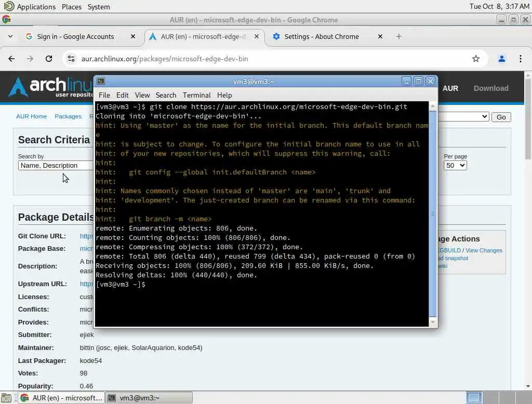
Task: Open the terminal File menu
Action: [104, 96]
